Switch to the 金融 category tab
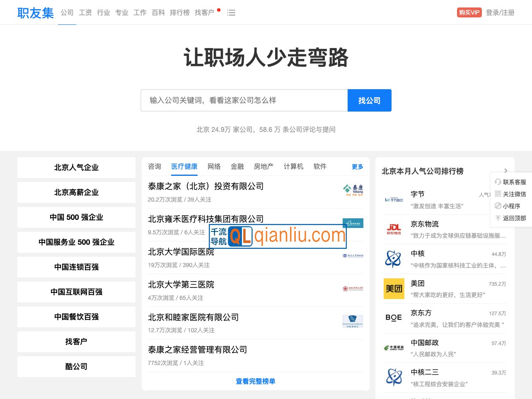The image size is (532, 399). pos(237,166)
